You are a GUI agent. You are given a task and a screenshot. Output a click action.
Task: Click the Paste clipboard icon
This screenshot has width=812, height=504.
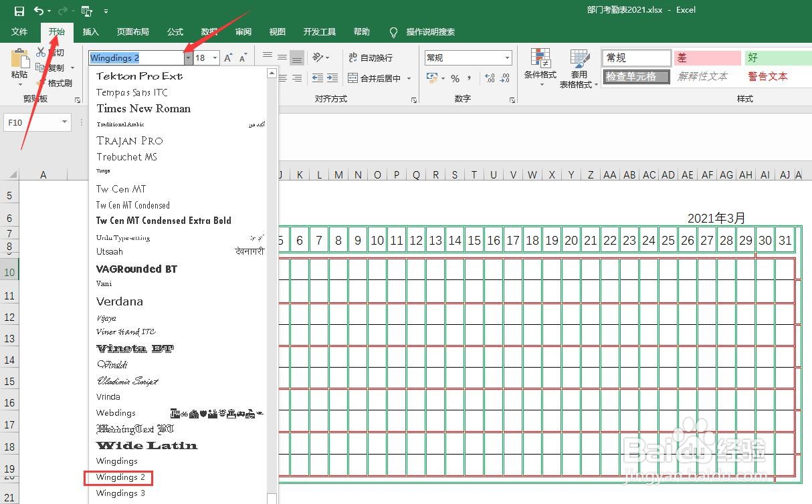click(x=20, y=58)
